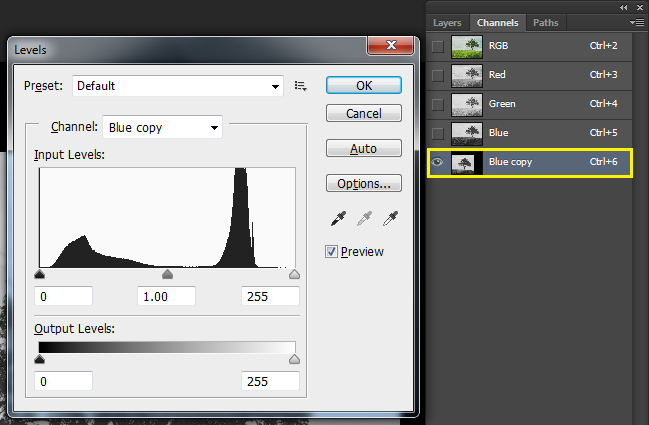Open the Channel dropdown in Levels
The height and width of the screenshot is (425, 649).
tap(162, 127)
